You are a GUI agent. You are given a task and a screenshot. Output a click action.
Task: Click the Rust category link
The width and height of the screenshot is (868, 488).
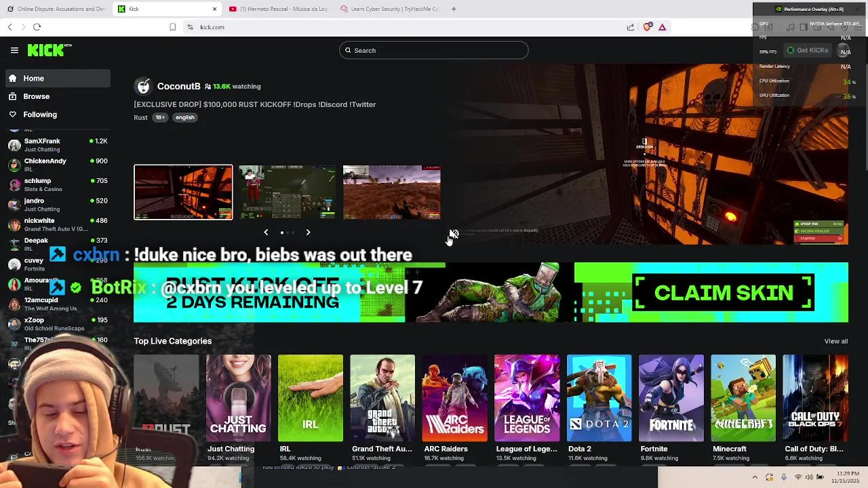140,117
